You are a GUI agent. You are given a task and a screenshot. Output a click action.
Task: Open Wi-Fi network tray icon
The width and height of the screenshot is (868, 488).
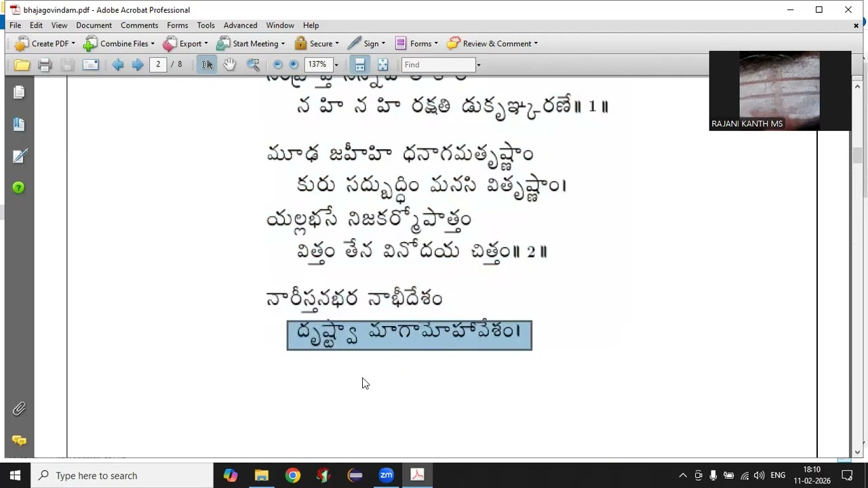pyautogui.click(x=745, y=475)
